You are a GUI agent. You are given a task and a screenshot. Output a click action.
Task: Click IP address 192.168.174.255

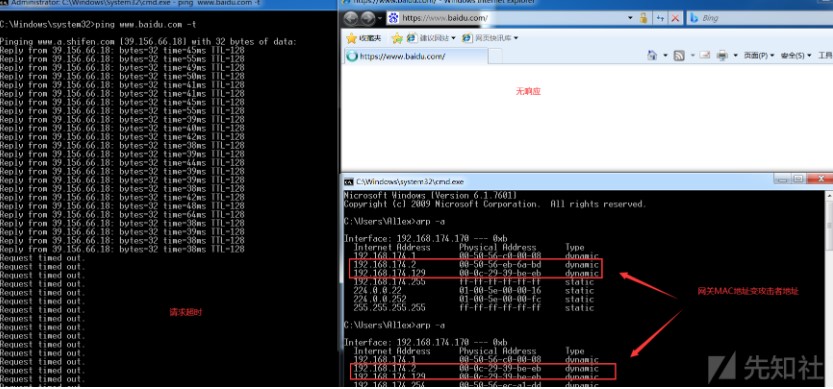(x=389, y=282)
